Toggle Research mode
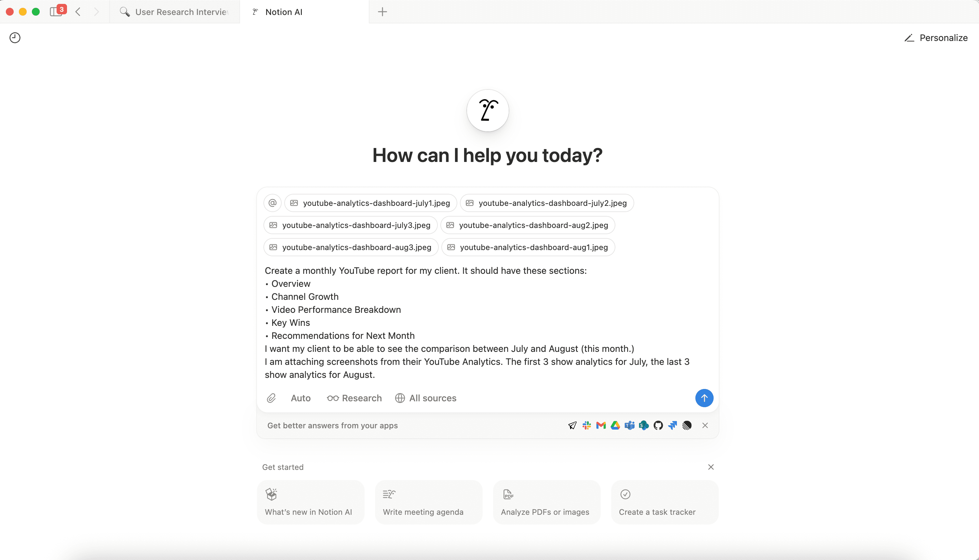Screen dimensions: 979x560 coord(354,398)
